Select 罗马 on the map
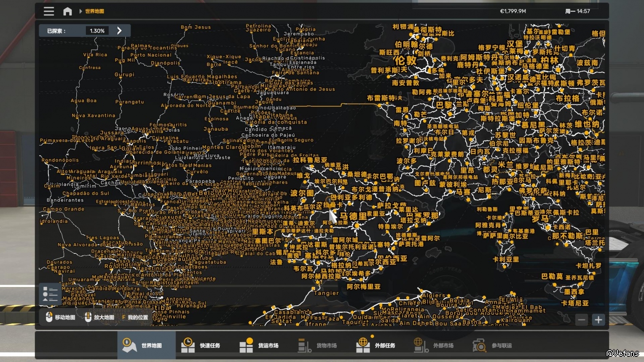Viewport: 644px width, 362px height. pos(541,218)
